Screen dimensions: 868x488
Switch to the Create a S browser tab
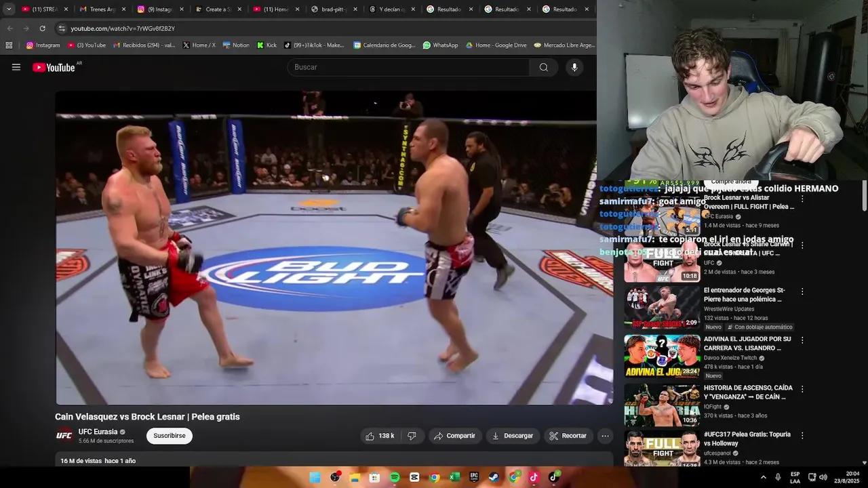(218, 9)
